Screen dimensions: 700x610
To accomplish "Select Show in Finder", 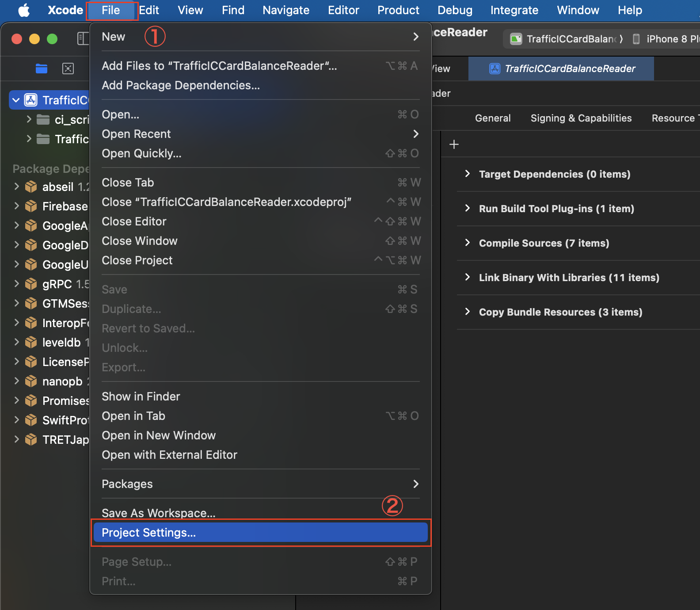I will click(x=261, y=396).
